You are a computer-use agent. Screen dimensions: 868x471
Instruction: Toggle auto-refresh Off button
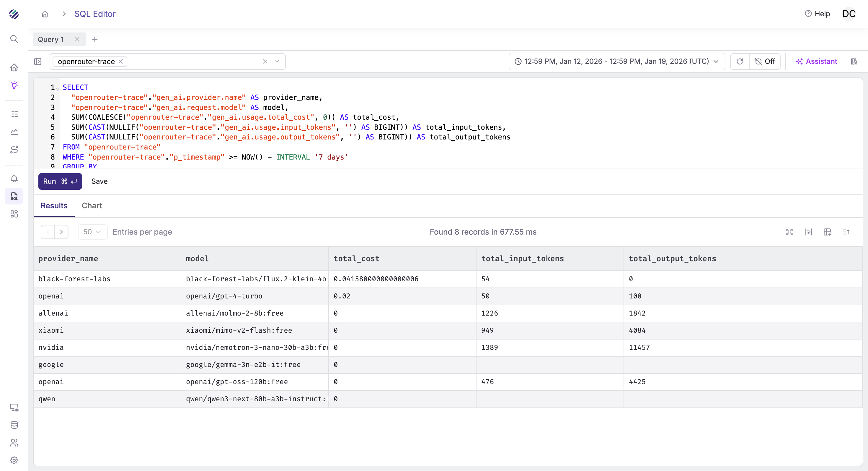pos(765,61)
